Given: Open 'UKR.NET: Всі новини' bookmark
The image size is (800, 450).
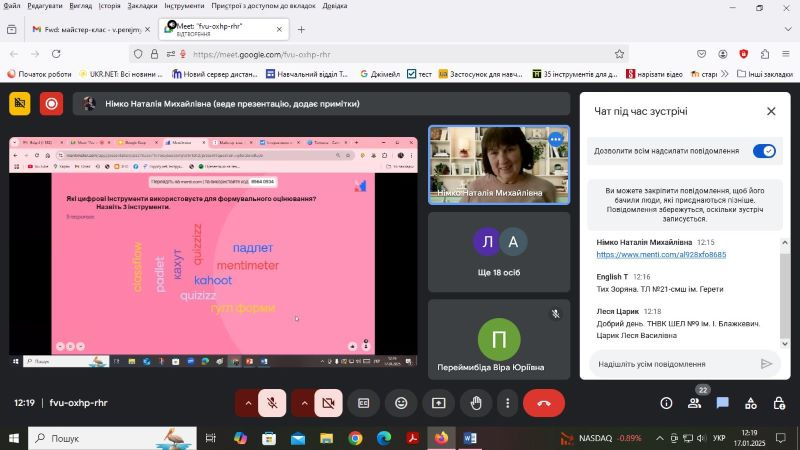Looking at the screenshot, I should pyautogui.click(x=121, y=74).
